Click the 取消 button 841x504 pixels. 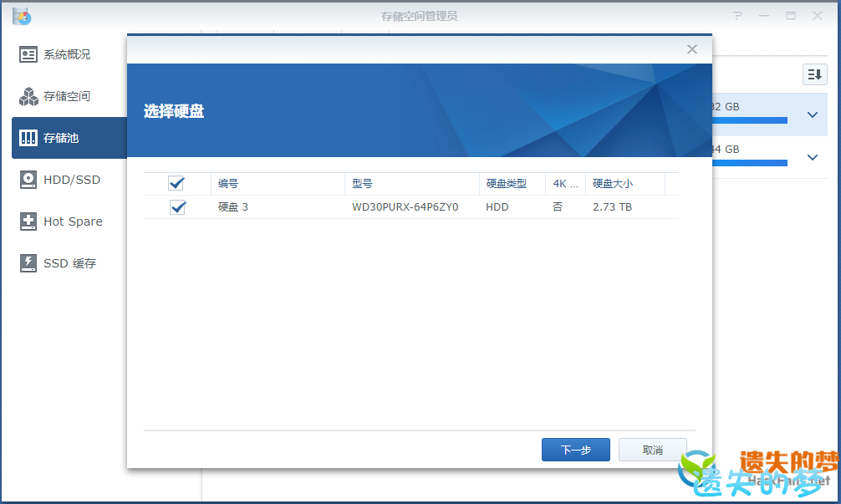[x=652, y=450]
